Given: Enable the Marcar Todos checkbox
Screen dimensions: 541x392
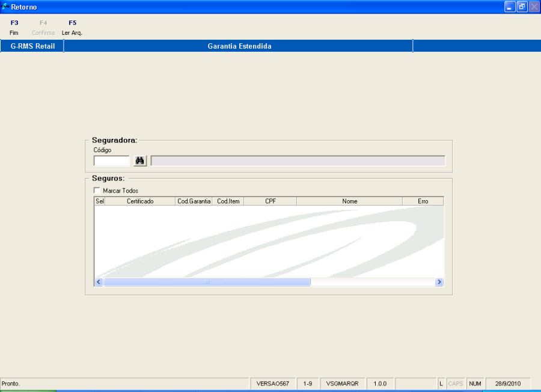Looking at the screenshot, I should pos(97,190).
